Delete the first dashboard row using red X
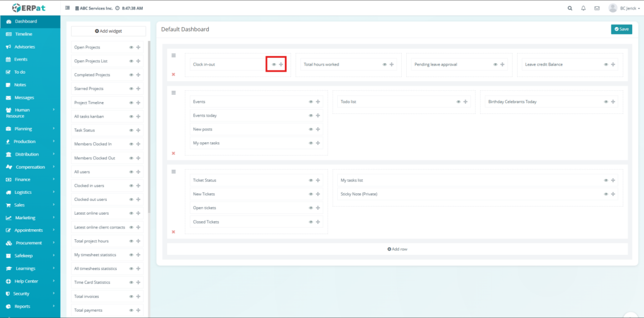The image size is (644, 318). click(174, 74)
